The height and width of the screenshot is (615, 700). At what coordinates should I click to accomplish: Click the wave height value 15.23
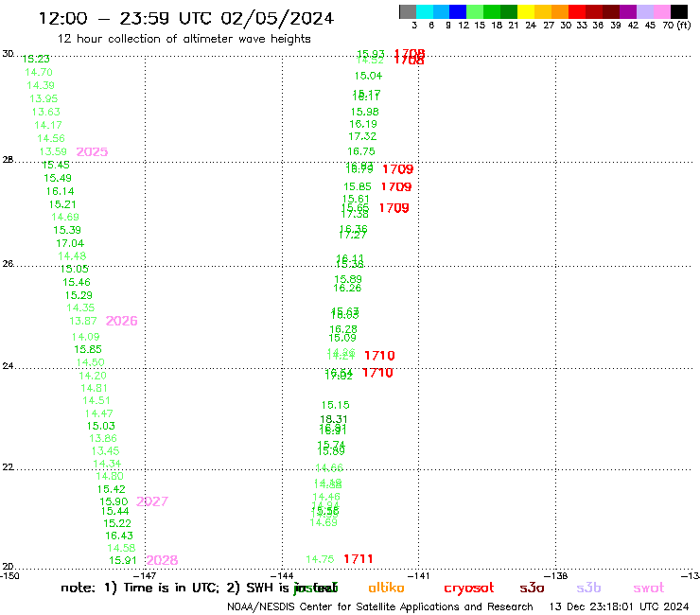pyautogui.click(x=36, y=59)
